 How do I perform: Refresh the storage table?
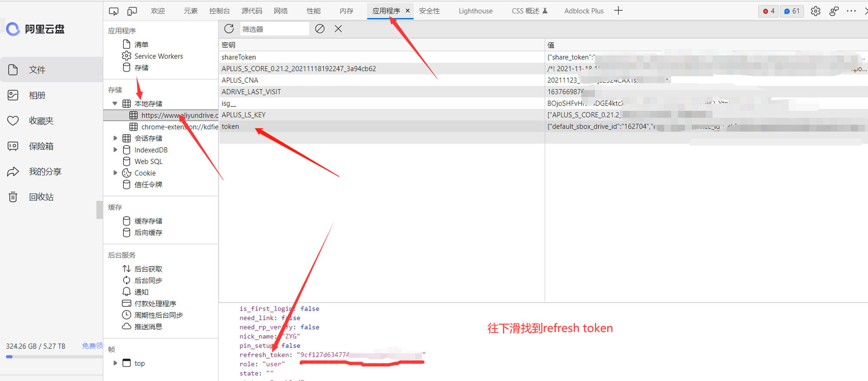(x=229, y=29)
